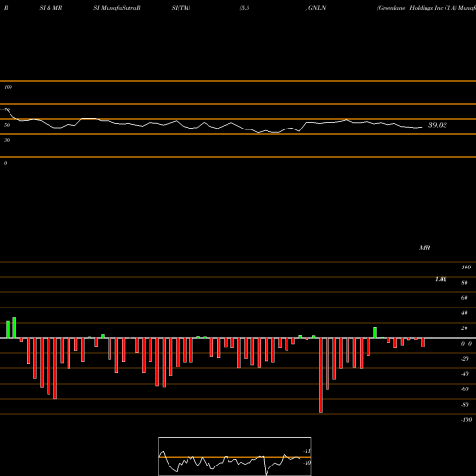Click the MR axis label -20
476x476 pixels.
point(465,359)
